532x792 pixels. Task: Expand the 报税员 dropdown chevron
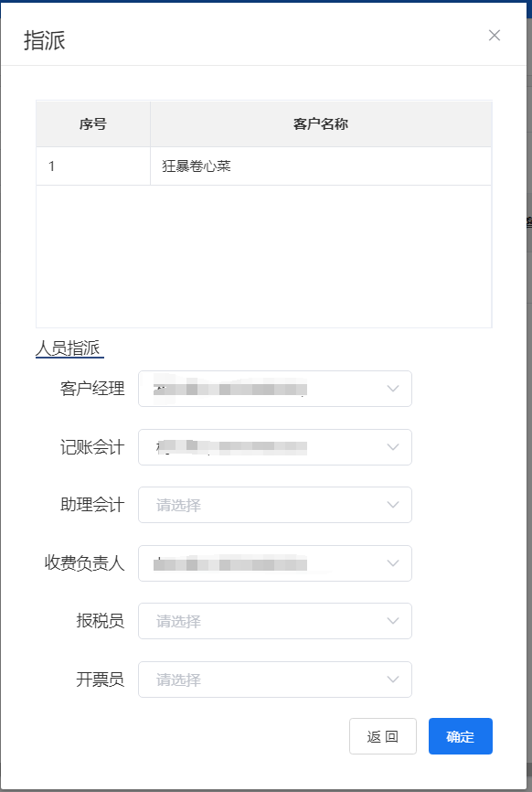(x=393, y=621)
